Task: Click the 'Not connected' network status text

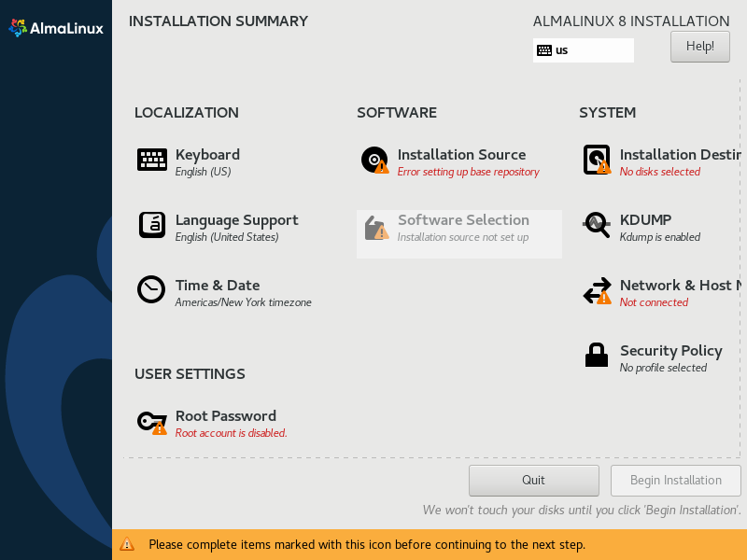Action: (x=654, y=302)
